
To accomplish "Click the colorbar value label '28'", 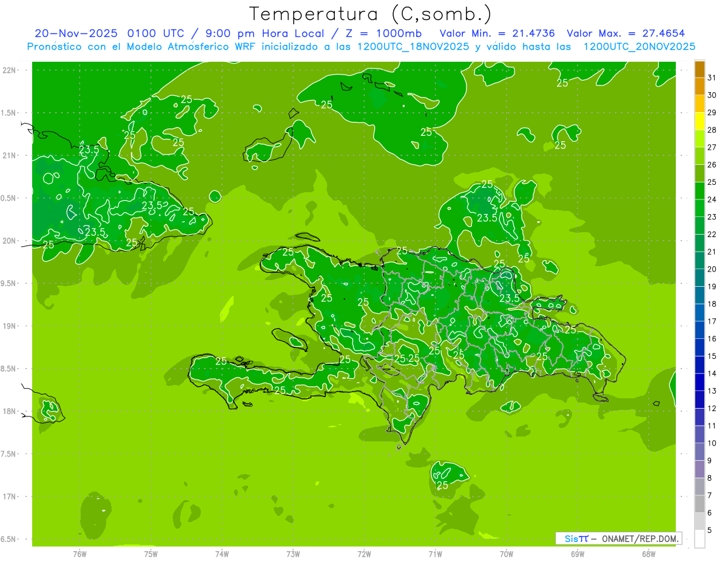I will click(x=712, y=130).
